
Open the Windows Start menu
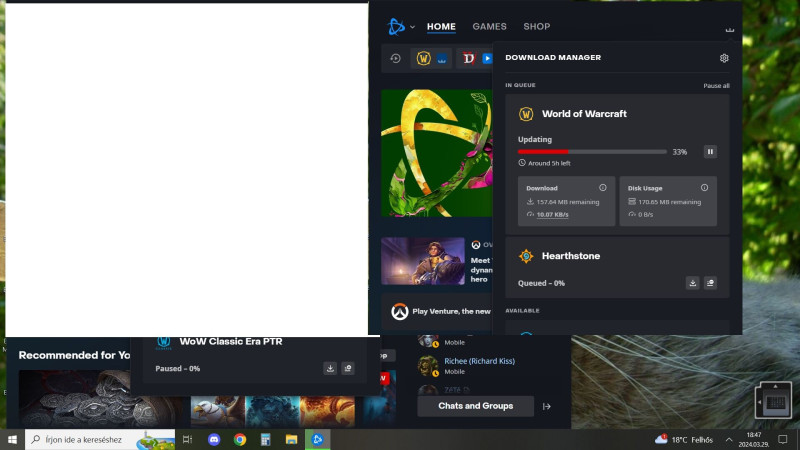coord(12,439)
